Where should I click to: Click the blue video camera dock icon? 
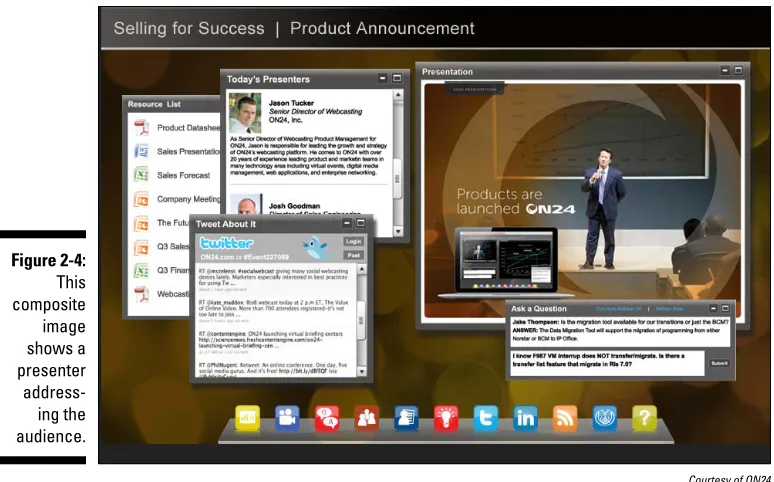coord(287,418)
